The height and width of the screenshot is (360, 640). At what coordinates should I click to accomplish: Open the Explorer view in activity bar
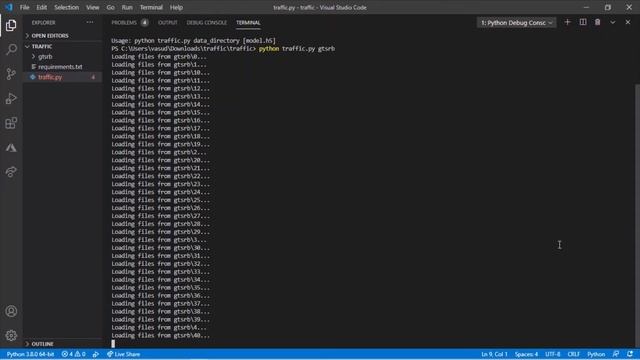click(x=11, y=25)
